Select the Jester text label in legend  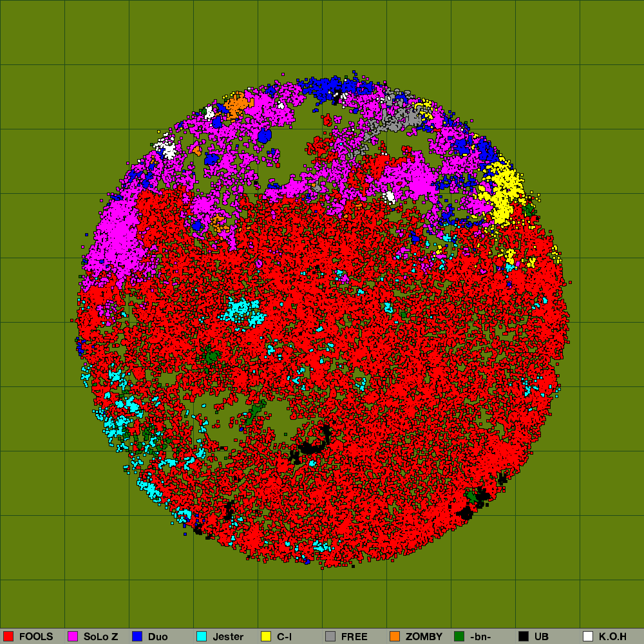(228, 636)
